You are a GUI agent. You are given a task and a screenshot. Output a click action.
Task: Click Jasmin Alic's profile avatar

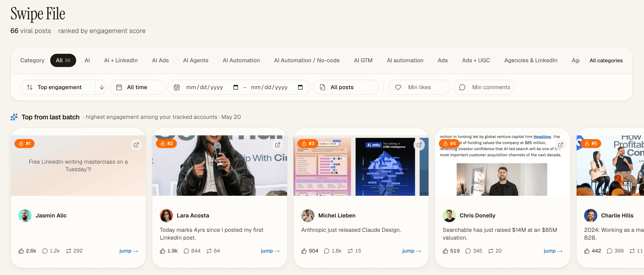pos(25,215)
